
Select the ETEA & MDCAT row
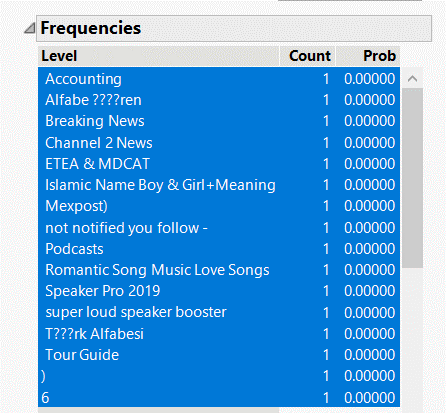pyautogui.click(x=219, y=164)
